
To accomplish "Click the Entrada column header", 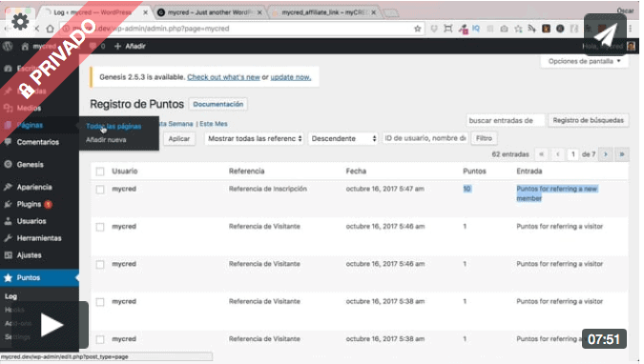I will 529,172.
